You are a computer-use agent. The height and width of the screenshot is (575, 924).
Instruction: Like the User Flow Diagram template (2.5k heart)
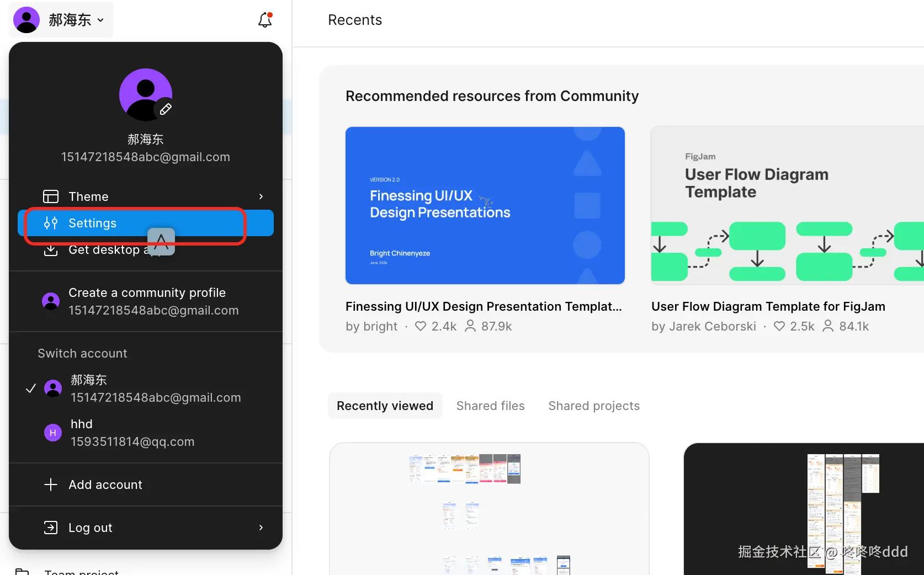coord(779,326)
